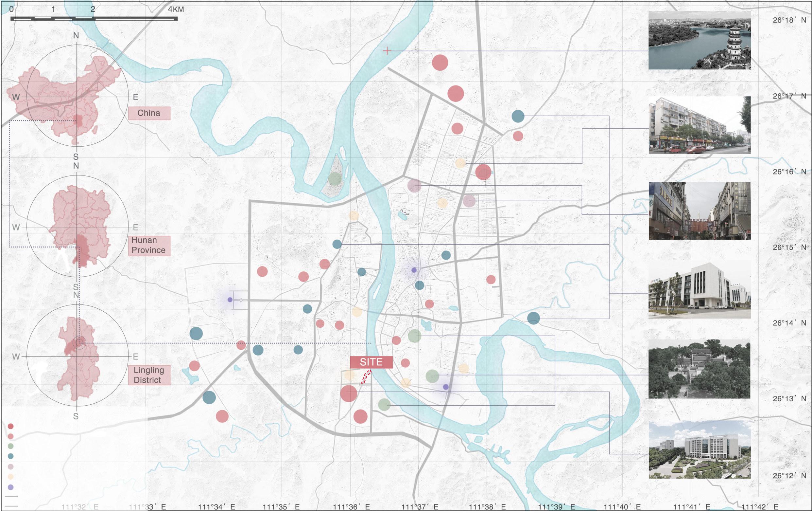
Task: Click the dashed red site outline
Action: (365, 377)
